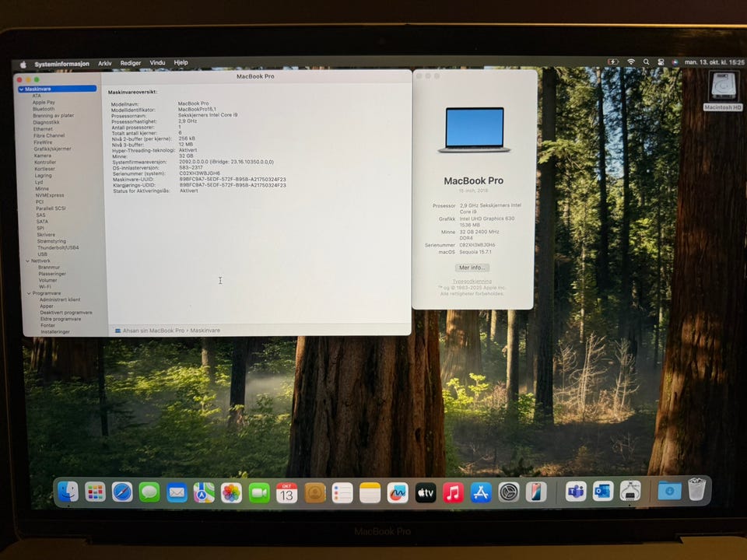Collapse the Maskinvare sidebar section

coord(22,89)
